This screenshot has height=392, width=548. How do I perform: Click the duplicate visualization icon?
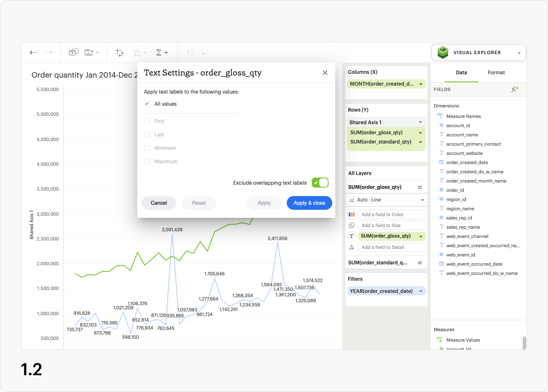pos(73,52)
